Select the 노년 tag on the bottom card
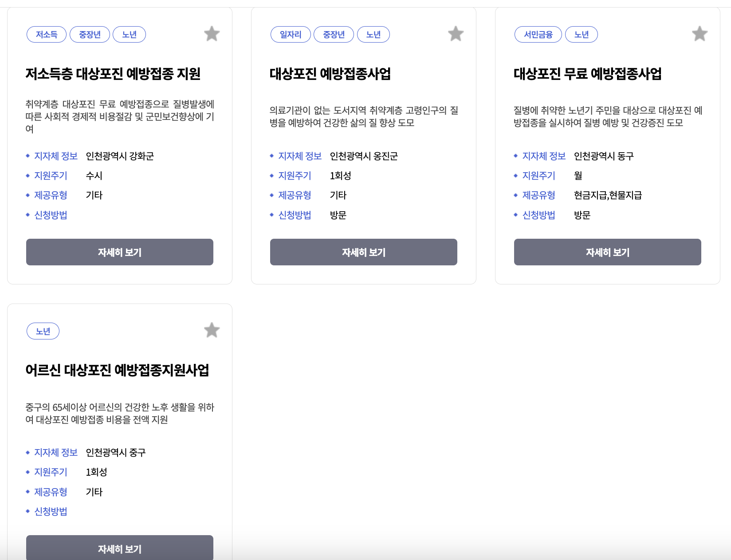The image size is (731, 560). coord(43,331)
